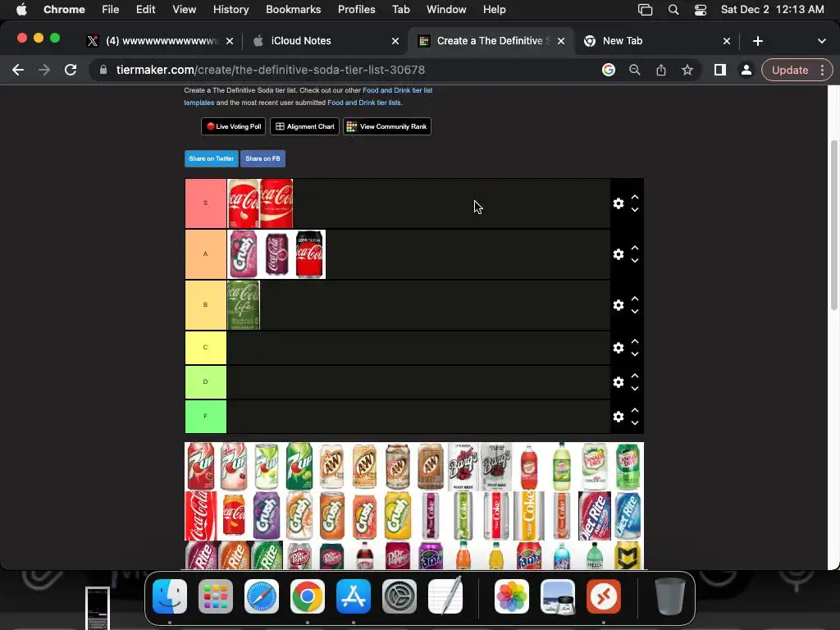Click the orange A tier label
This screenshot has height=630, width=840.
[206, 254]
